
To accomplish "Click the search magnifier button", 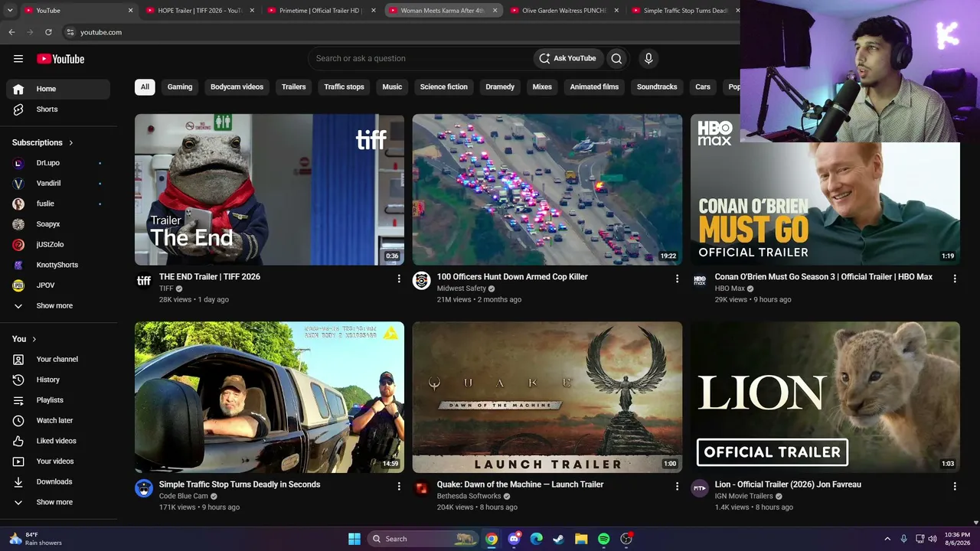I will (x=616, y=58).
